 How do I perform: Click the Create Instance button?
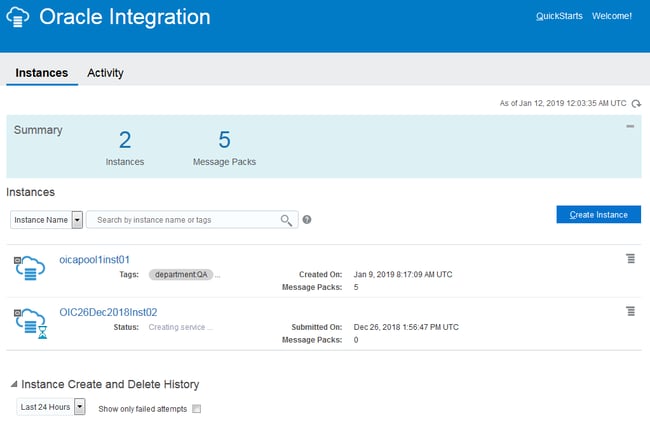point(599,215)
